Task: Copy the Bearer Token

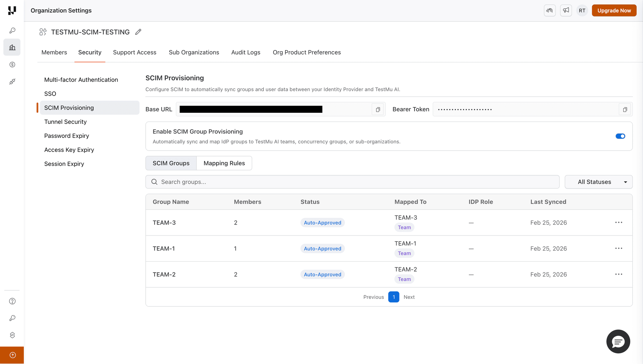Action: [x=625, y=109]
